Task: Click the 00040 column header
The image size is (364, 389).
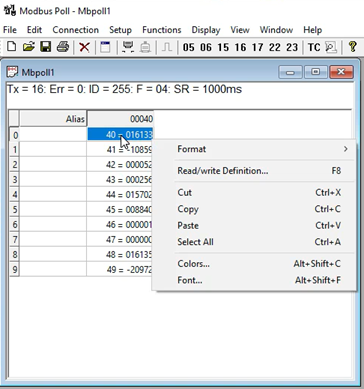Action: click(120, 119)
